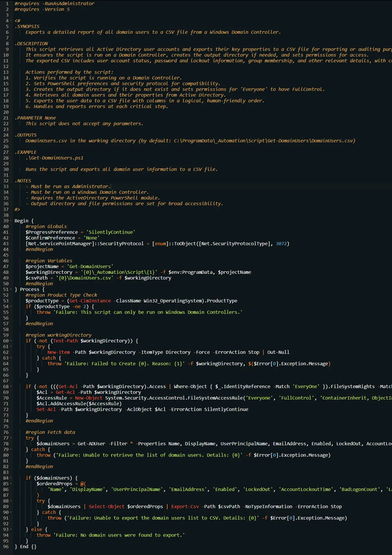Click the 'Select-Object' cmdlet on line 89
392x555 pixels.
coord(107,506)
